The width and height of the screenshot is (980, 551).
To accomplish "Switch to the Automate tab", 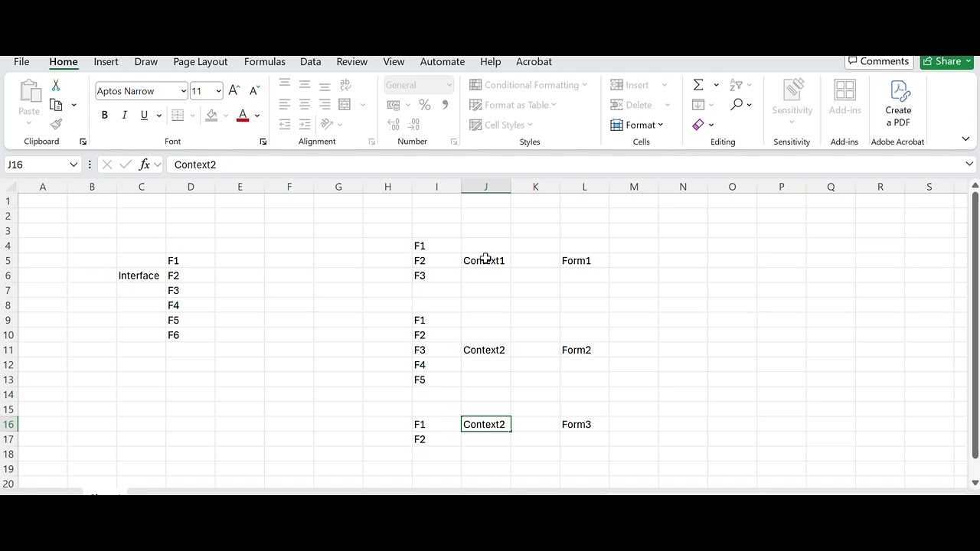I will (443, 61).
